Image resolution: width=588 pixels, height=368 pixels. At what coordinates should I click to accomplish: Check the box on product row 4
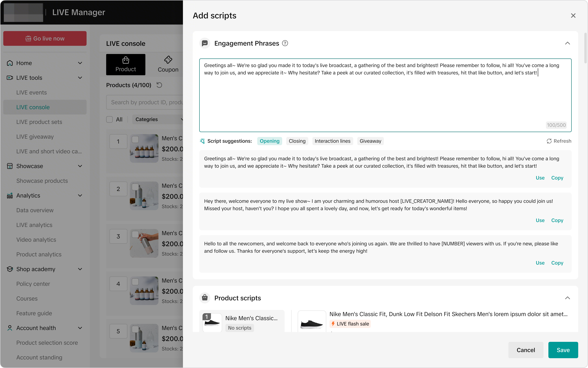coord(135,282)
